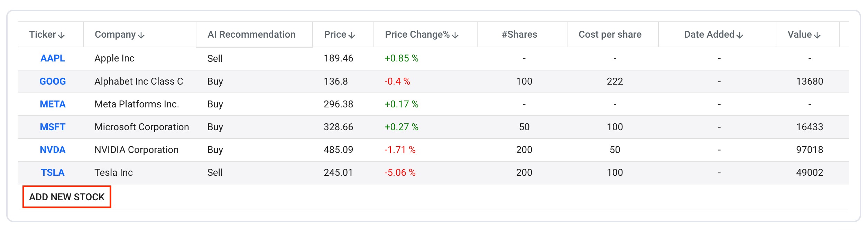Click the Cost per share header

(x=610, y=35)
